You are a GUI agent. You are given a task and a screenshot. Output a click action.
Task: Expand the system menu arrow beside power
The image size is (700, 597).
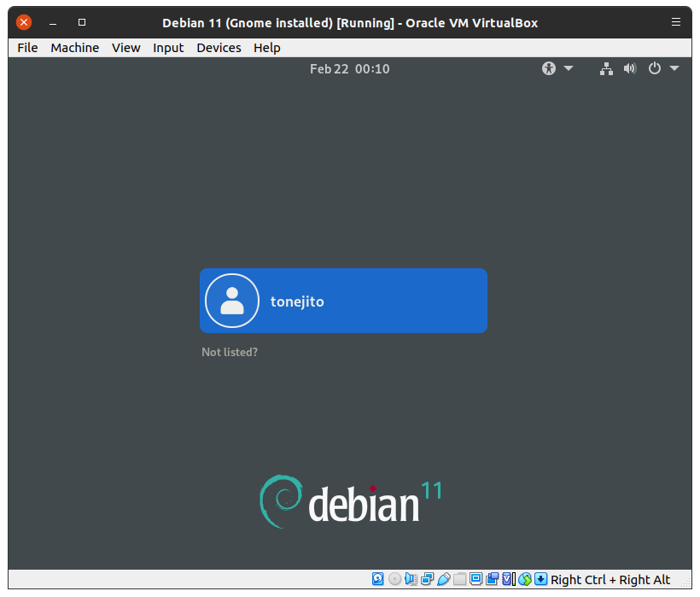click(674, 68)
